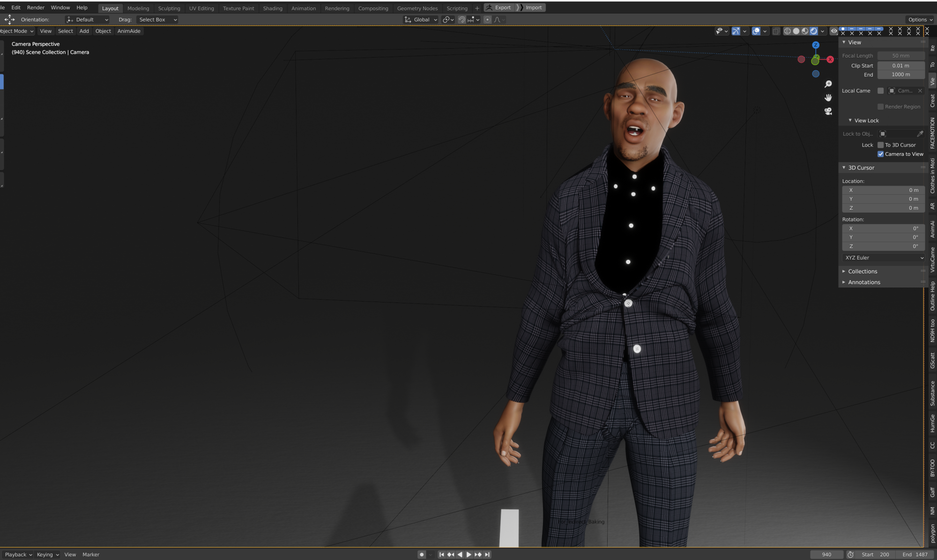The image size is (937, 560).
Task: Jump to the next keyframe
Action: pyautogui.click(x=478, y=555)
